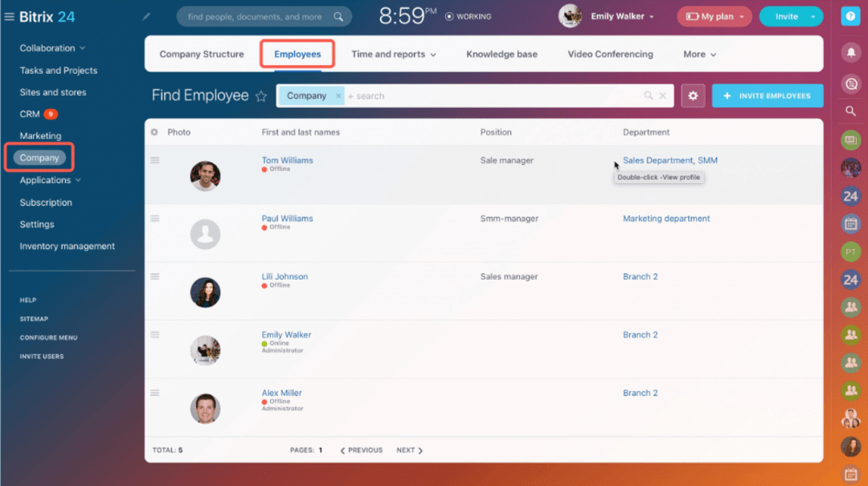Open the chat messenger icon on right sidebar
This screenshot has height=486, width=868.
(850, 83)
